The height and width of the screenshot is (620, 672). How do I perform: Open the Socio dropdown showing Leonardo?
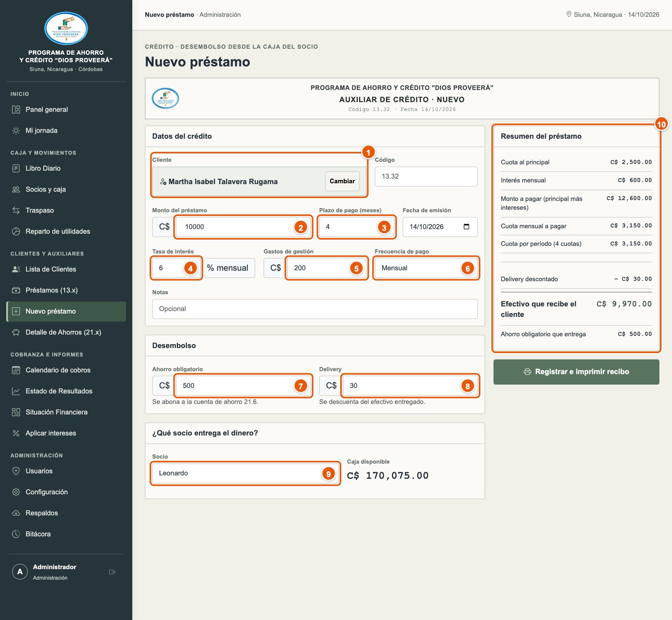pos(245,473)
